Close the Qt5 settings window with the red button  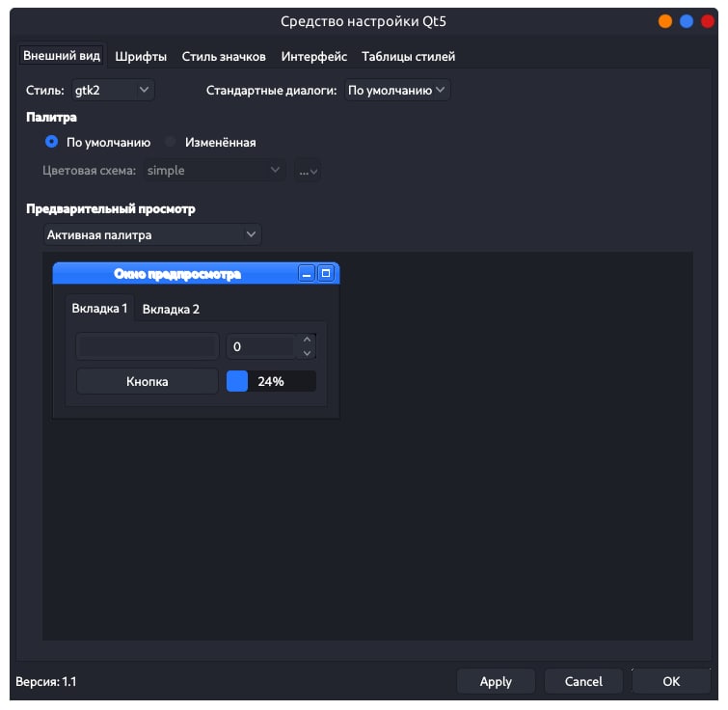click(707, 21)
